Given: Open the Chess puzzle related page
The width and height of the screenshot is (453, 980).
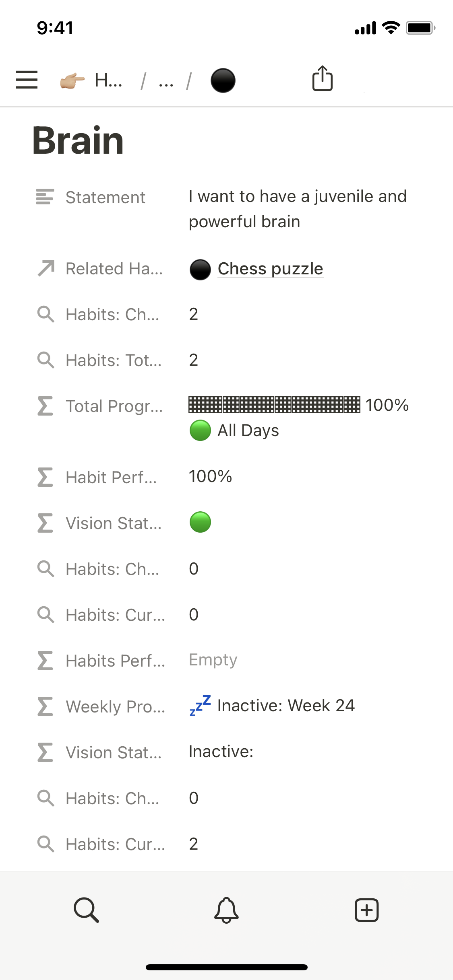Looking at the screenshot, I should click(270, 269).
